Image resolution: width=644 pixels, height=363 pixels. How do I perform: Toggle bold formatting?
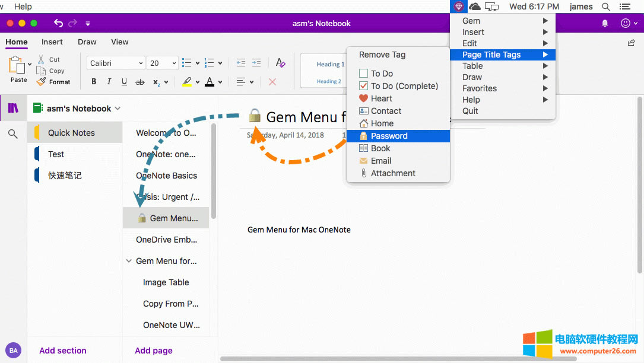[94, 82]
